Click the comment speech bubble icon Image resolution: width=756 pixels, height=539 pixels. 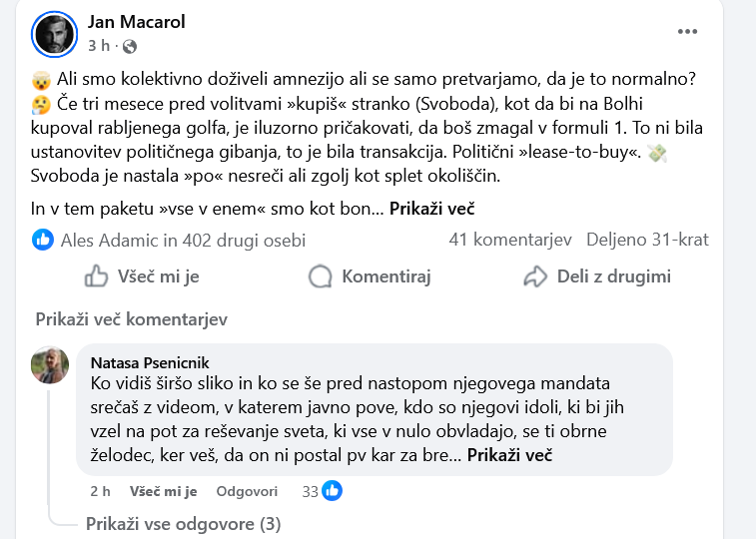click(x=320, y=276)
